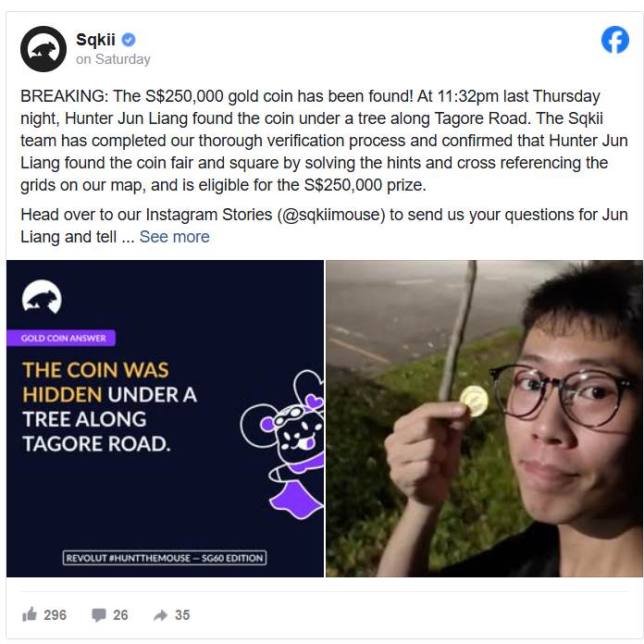This screenshot has height=644, width=644.
Task: Click the gold coin in the photo
Action: point(474,401)
